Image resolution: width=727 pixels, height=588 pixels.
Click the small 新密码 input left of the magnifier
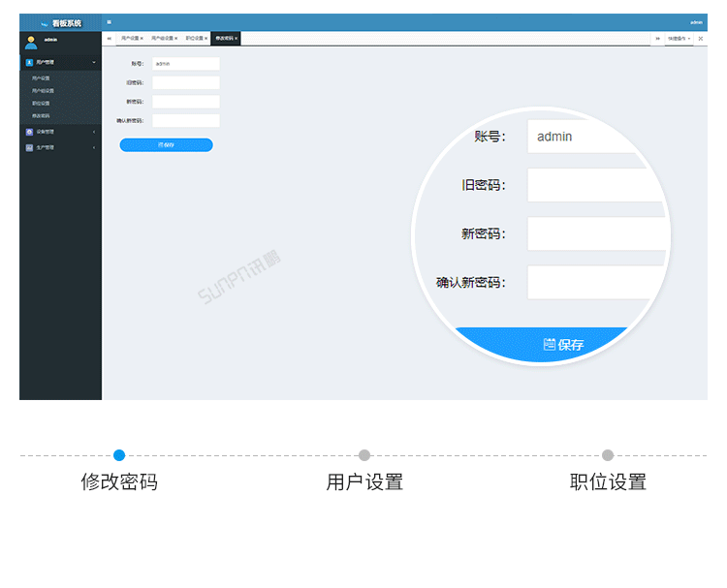pyautogui.click(x=186, y=102)
